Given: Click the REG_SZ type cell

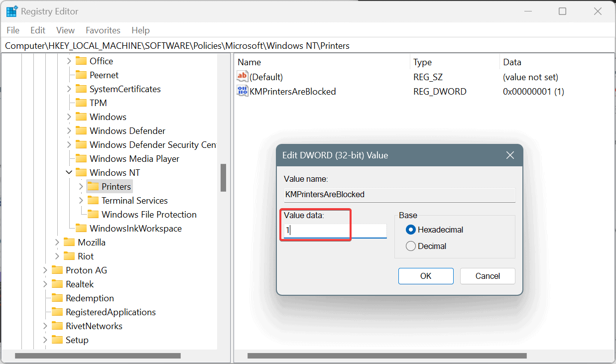Looking at the screenshot, I should [428, 77].
